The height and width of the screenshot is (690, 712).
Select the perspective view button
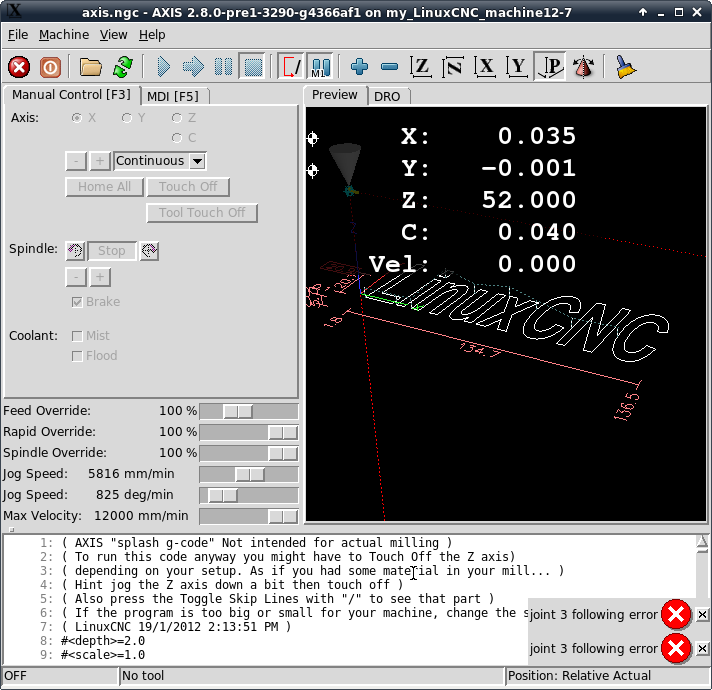point(551,67)
